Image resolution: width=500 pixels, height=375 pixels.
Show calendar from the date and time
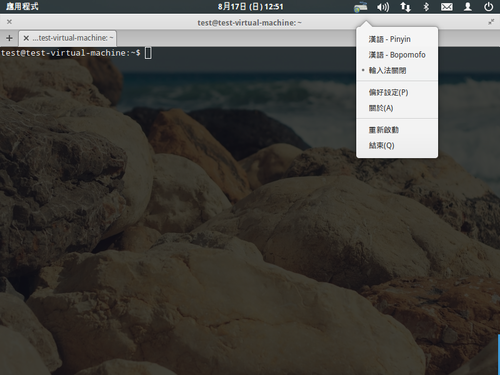[x=250, y=7]
